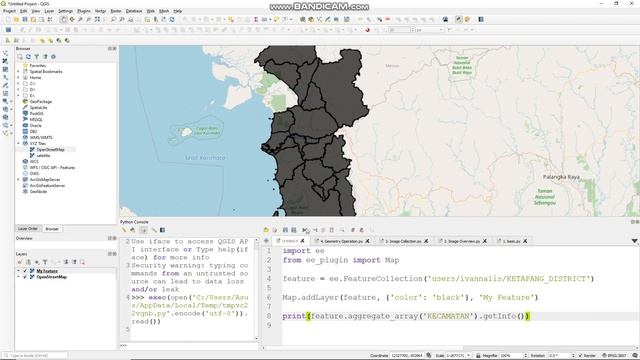
Task: Expand the My Feature layer in Layers
Action: (18, 271)
